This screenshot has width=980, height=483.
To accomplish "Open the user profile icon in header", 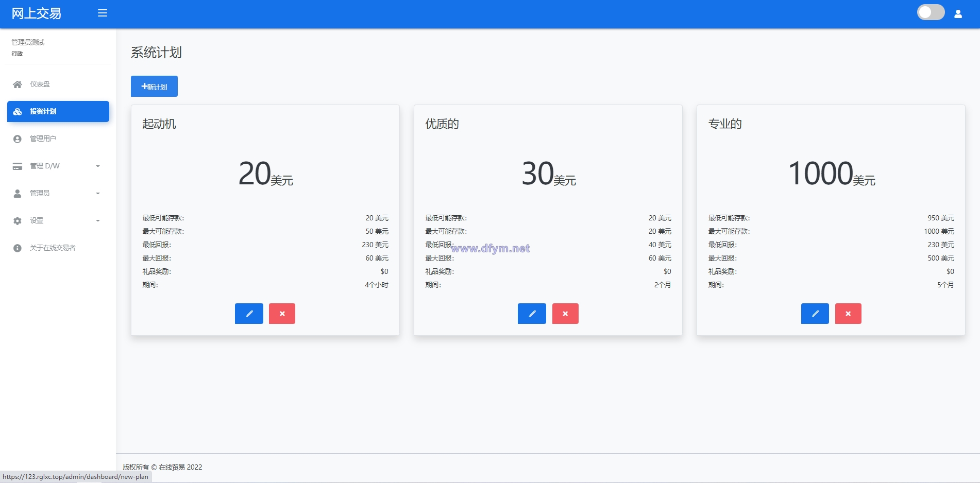I will tap(958, 14).
